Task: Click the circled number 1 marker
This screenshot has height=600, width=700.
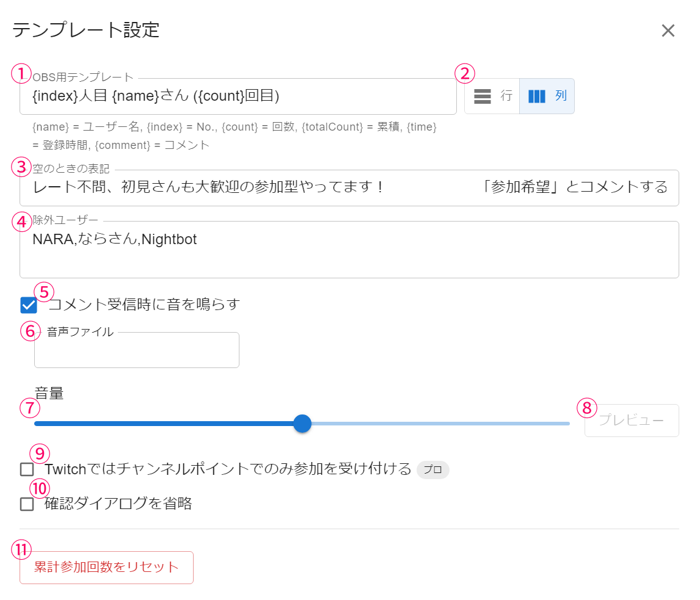Action: click(x=21, y=74)
